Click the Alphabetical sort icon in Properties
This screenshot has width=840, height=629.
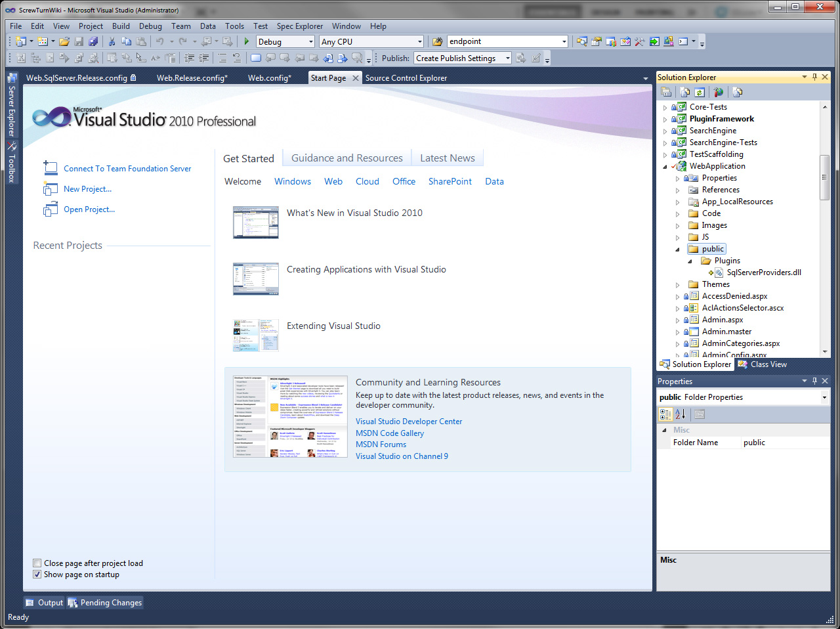pyautogui.click(x=681, y=414)
